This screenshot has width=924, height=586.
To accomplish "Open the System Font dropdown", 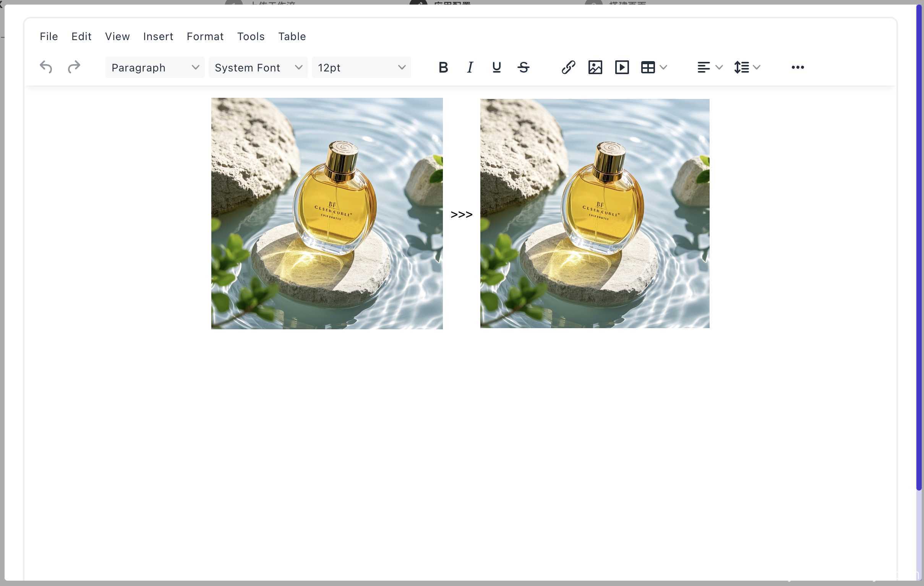I will pyautogui.click(x=258, y=68).
